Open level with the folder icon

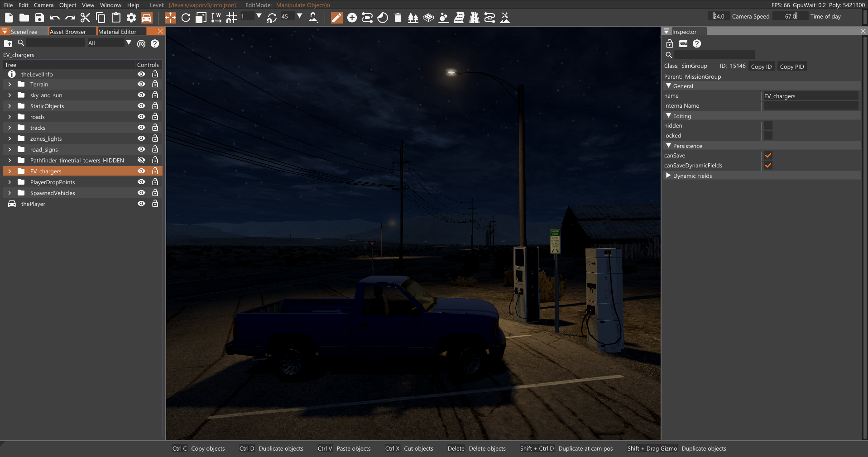[x=24, y=18]
